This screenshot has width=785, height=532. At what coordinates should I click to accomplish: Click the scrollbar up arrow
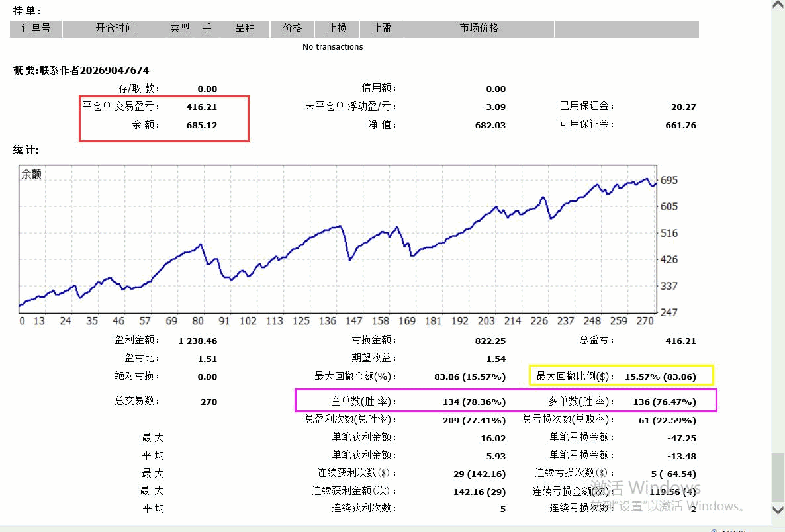[x=778, y=5]
